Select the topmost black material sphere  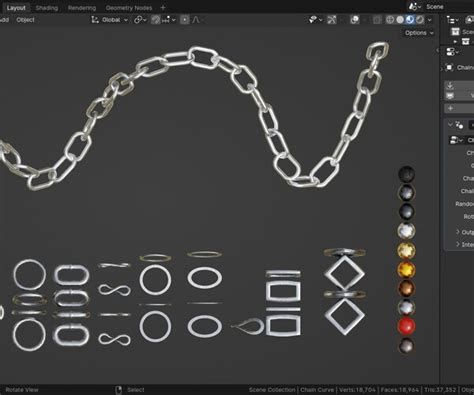click(407, 174)
